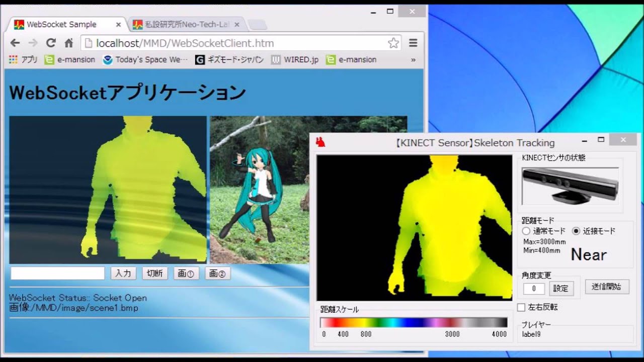
Task: Close the KINECT Sensor Skeleton Tracking window
Action: [x=623, y=140]
